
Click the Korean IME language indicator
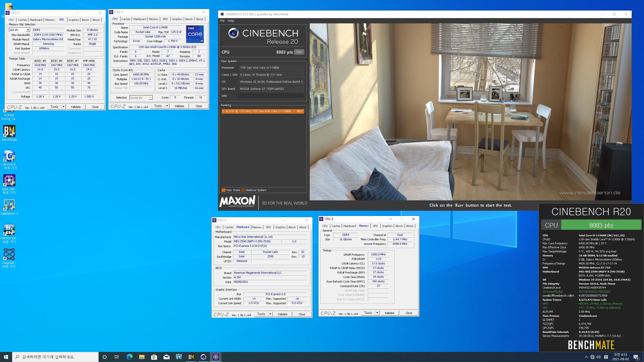[606, 357]
